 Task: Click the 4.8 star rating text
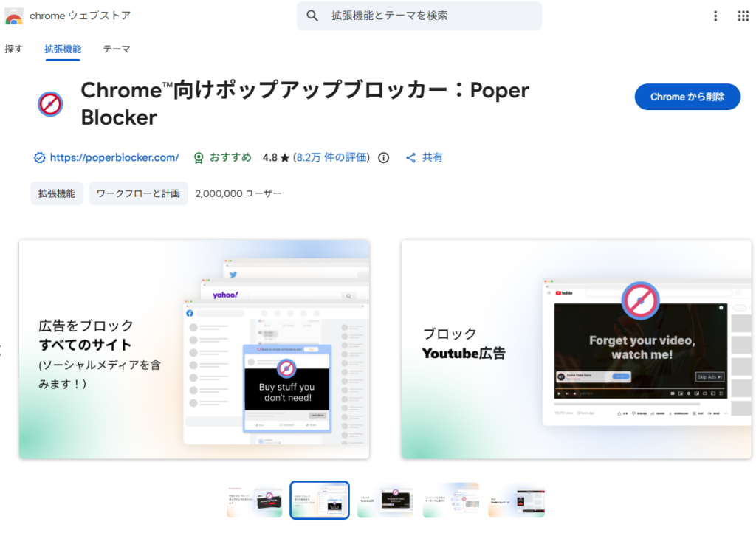coord(276,157)
